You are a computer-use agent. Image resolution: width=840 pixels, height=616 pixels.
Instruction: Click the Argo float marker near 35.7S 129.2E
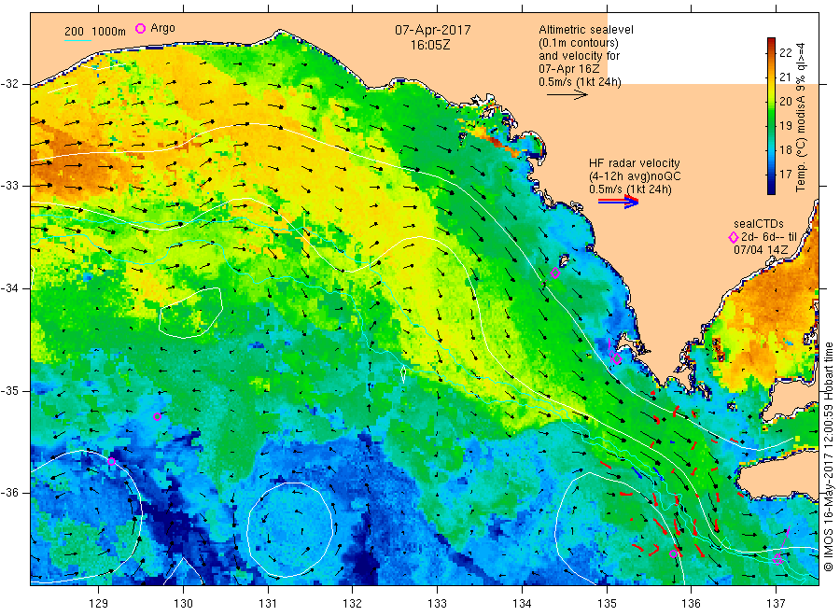point(111,462)
